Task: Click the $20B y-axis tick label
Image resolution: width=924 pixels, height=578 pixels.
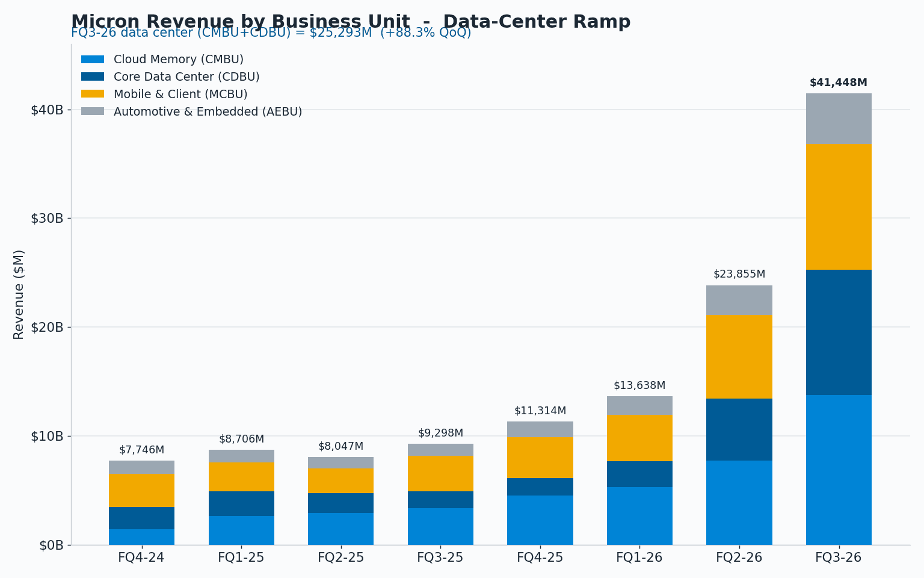Action: tap(47, 328)
